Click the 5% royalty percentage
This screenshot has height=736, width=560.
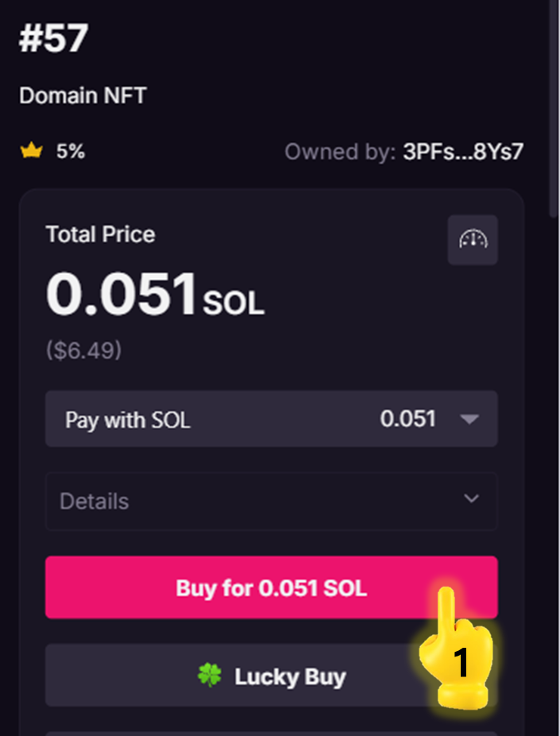(71, 151)
